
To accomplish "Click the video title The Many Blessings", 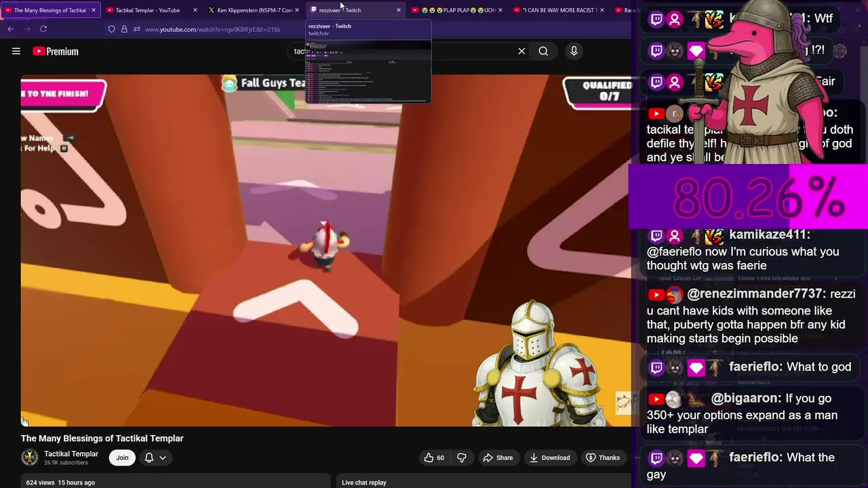I will 102,439.
